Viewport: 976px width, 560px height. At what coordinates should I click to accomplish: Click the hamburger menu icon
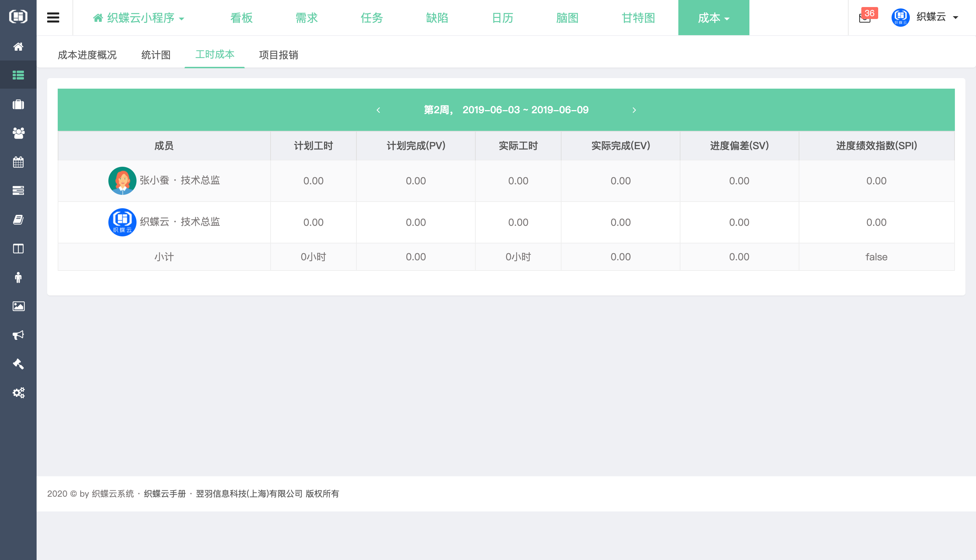(x=53, y=17)
